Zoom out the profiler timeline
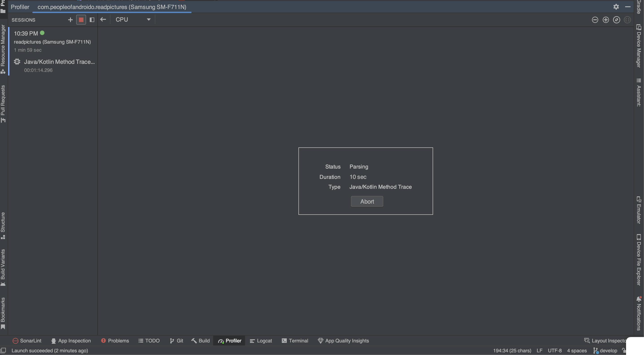644x355 pixels. pyautogui.click(x=595, y=20)
